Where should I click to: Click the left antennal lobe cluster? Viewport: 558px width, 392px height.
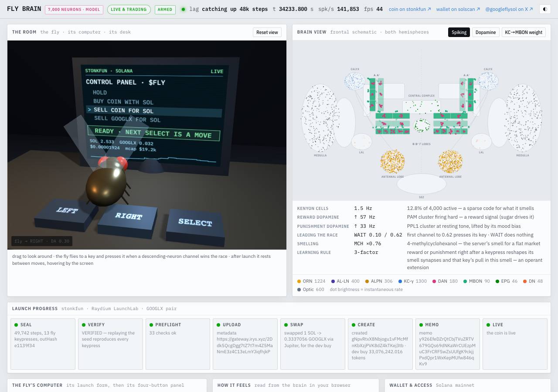(x=393, y=162)
